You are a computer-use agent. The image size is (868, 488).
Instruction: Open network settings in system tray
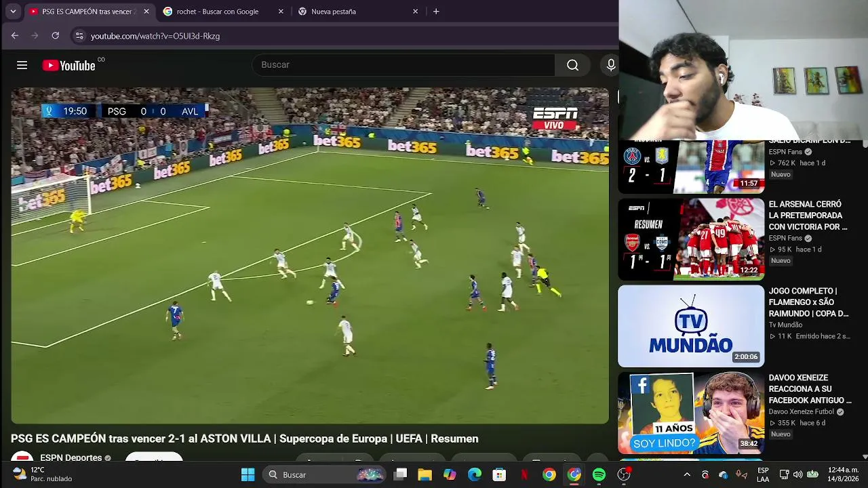(x=784, y=474)
